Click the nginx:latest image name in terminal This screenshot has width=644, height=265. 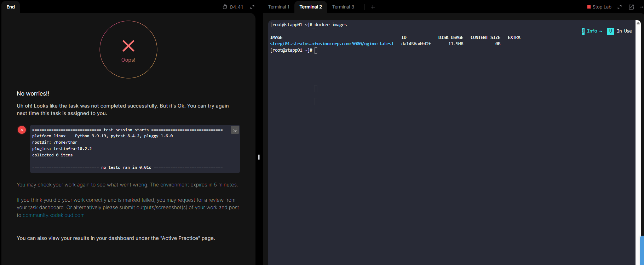[332, 44]
